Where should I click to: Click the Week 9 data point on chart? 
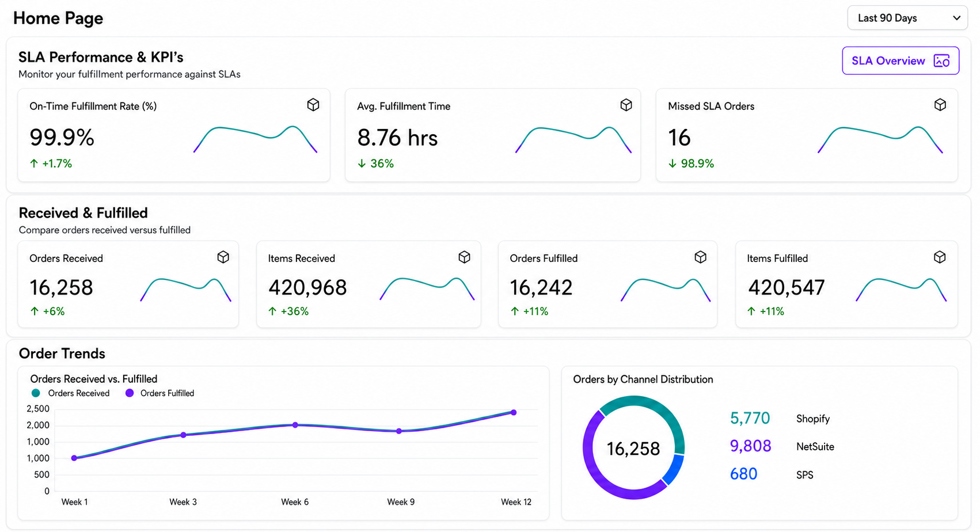[399, 431]
